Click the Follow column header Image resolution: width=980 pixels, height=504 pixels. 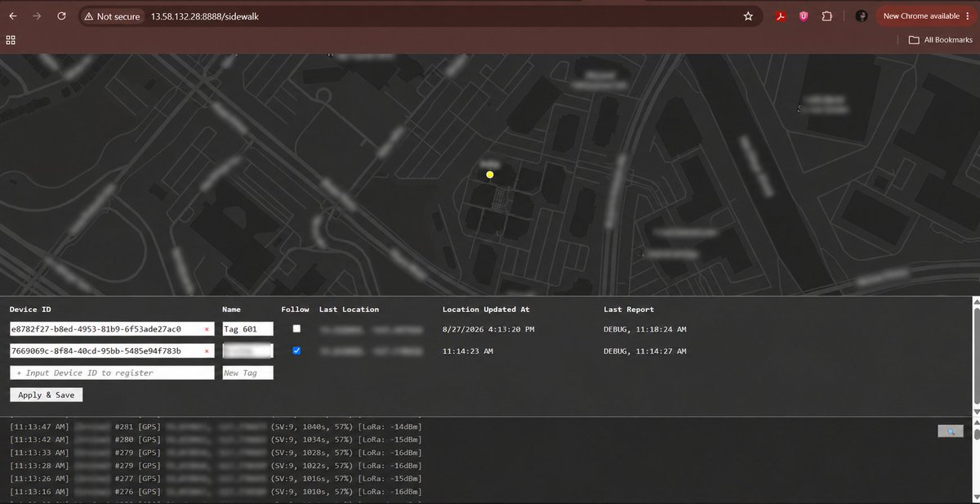point(296,310)
